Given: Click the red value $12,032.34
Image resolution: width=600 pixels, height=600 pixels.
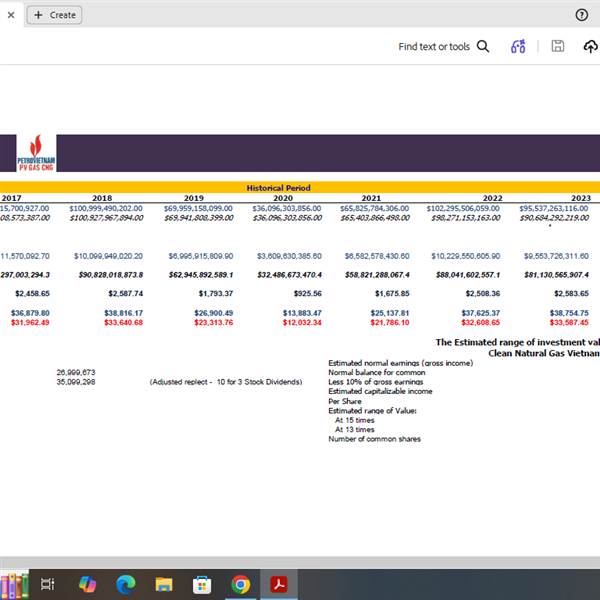Looking at the screenshot, I should (302, 323).
